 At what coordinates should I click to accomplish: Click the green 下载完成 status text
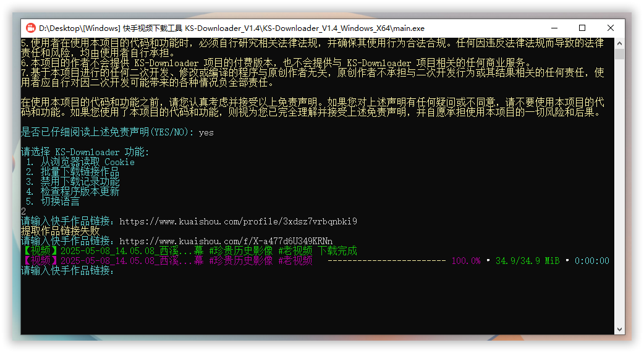[x=337, y=250]
